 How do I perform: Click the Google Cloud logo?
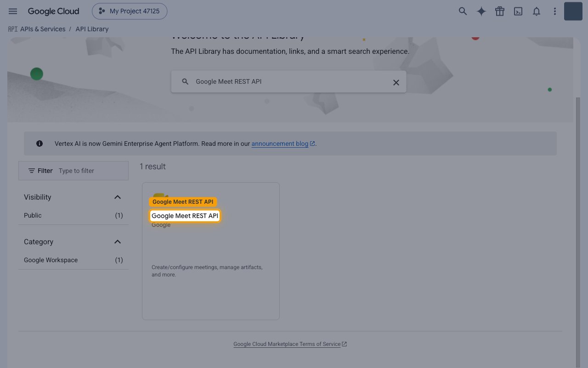pyautogui.click(x=53, y=11)
